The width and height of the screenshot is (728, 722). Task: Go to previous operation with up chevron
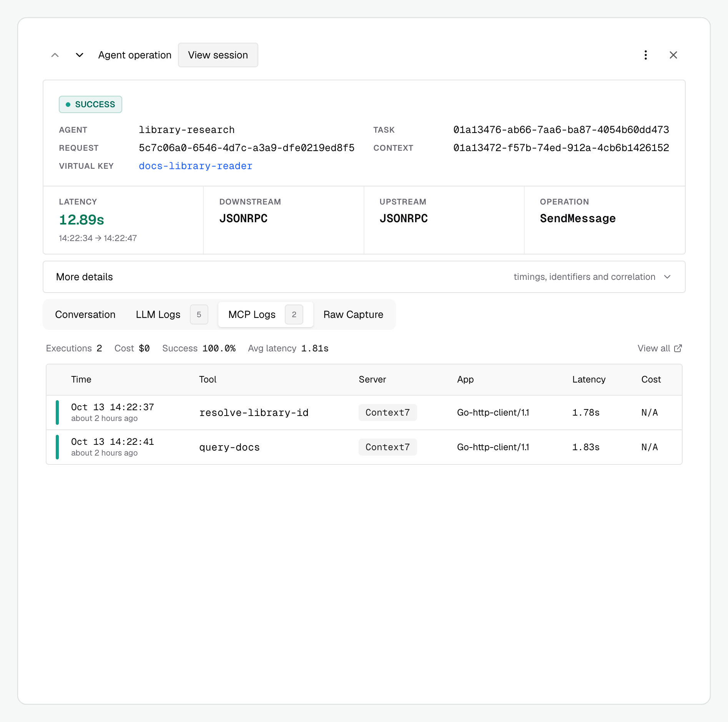pos(55,55)
